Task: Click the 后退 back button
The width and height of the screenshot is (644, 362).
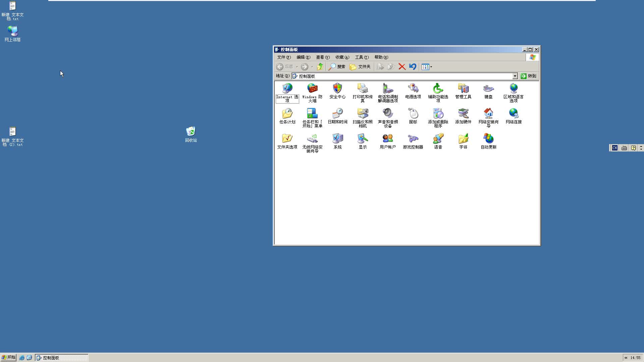Action: [x=284, y=67]
